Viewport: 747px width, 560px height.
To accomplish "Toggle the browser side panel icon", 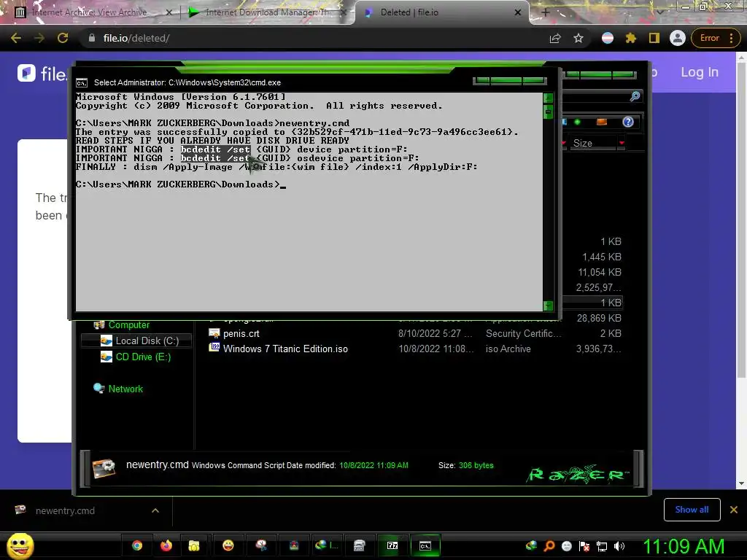I will click(x=654, y=38).
